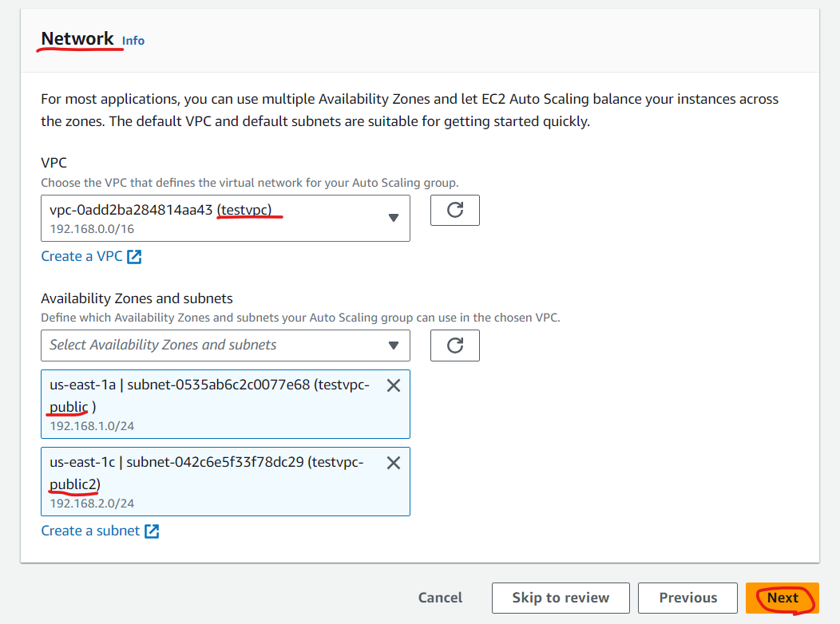Expand the VPC dropdown arrow
The width and height of the screenshot is (840, 624).
coord(393,218)
